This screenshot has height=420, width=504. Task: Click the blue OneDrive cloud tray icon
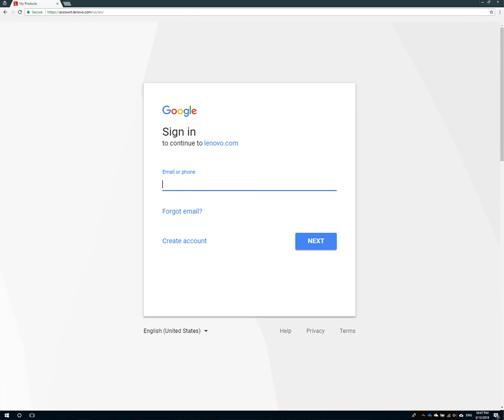point(430,415)
